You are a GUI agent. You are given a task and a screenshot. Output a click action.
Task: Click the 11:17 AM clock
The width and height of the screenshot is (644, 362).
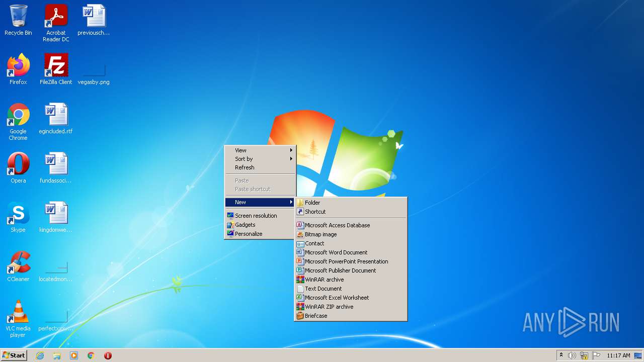coord(618,355)
